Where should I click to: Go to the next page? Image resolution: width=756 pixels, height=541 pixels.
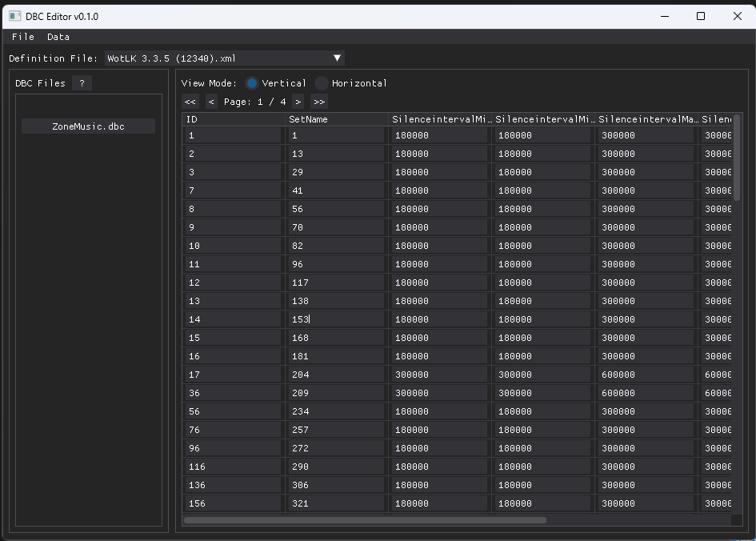(298, 102)
